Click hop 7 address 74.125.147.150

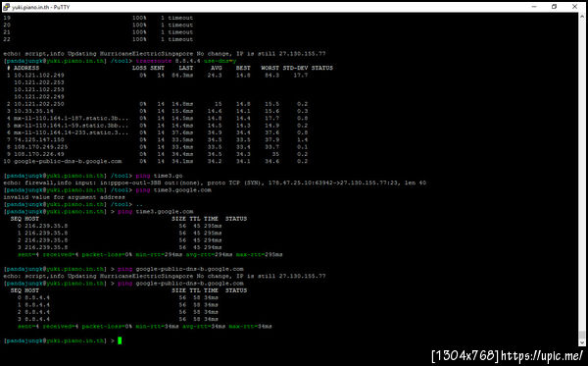(39, 139)
